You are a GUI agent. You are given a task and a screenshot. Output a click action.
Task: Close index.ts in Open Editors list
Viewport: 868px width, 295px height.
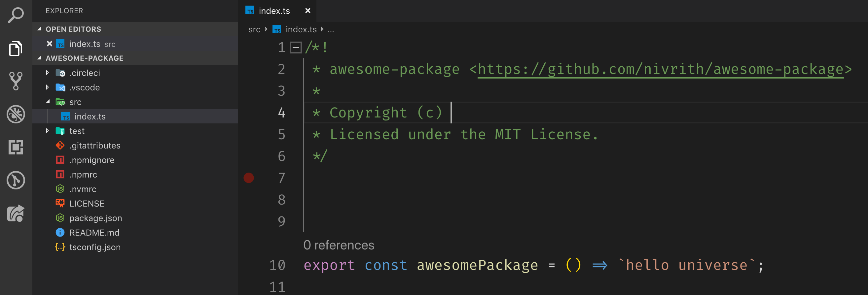coord(49,44)
